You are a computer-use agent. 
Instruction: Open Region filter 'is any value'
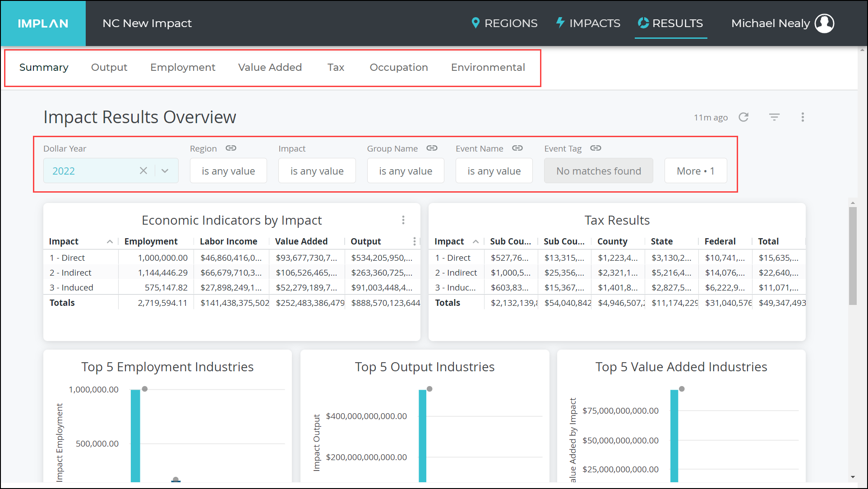(x=228, y=171)
